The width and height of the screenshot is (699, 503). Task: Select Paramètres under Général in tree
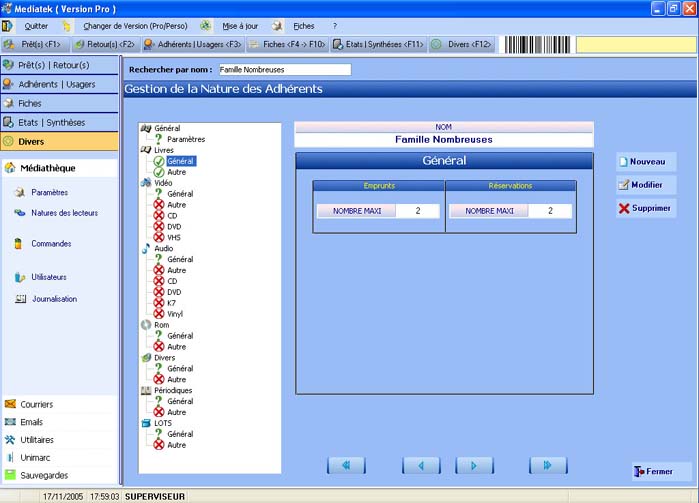(x=186, y=139)
